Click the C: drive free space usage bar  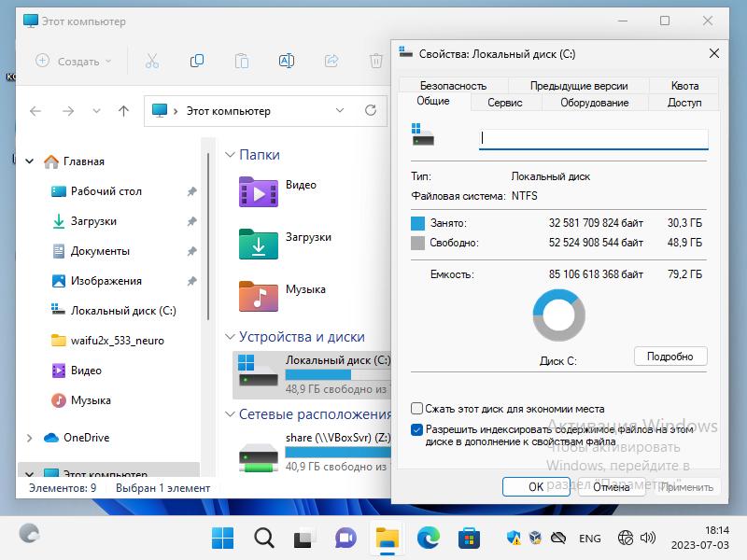[338, 375]
